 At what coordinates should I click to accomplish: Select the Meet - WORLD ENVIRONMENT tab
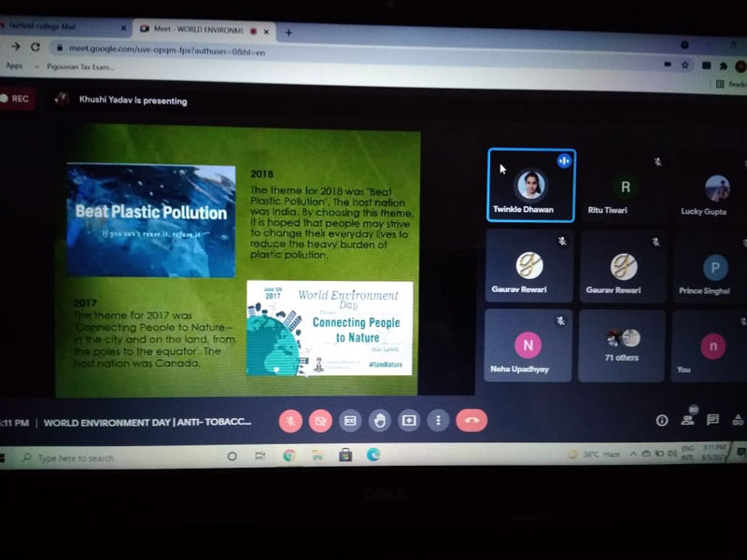(198, 29)
